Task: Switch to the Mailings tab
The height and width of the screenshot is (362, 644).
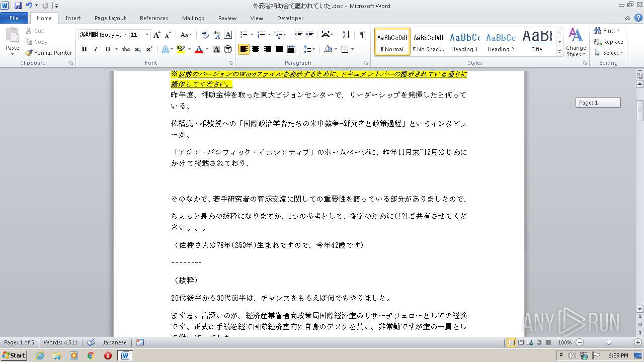Action: 193,18
